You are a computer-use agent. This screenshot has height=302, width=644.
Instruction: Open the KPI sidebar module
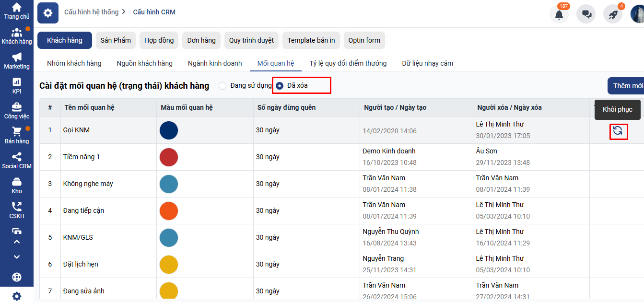[17, 85]
